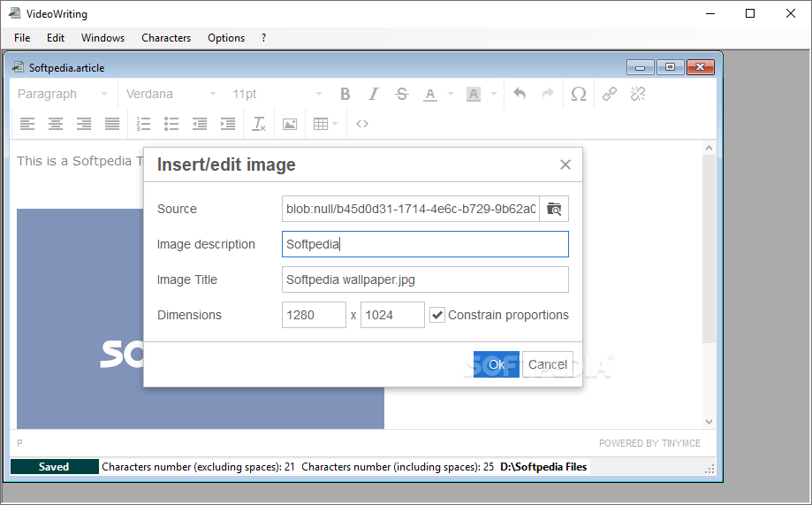This screenshot has height=505, width=812.
Task: Insert a link using chain icon
Action: pos(610,94)
